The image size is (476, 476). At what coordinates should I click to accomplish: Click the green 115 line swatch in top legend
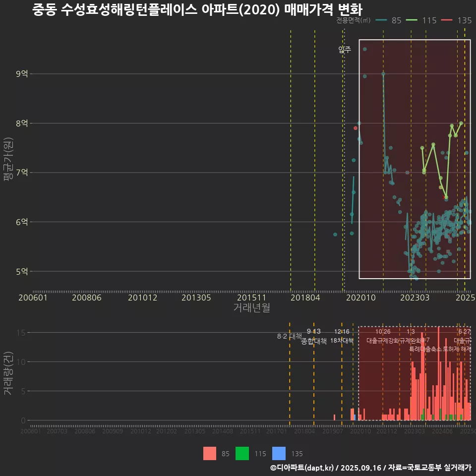point(412,20)
